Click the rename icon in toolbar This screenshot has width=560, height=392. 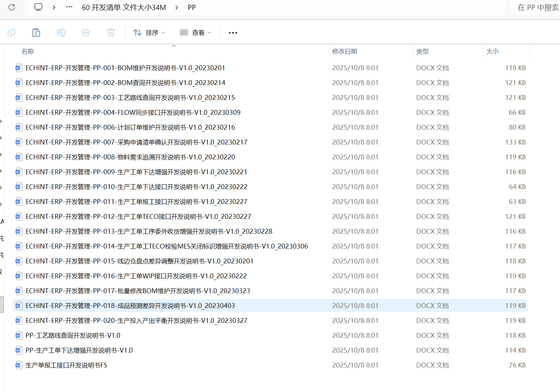pos(61,32)
